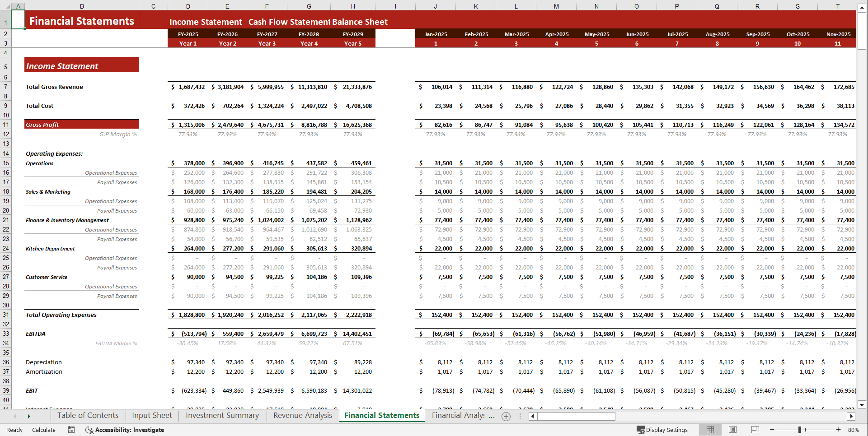
Task: Select the Page Layout view icon
Action: (732, 429)
